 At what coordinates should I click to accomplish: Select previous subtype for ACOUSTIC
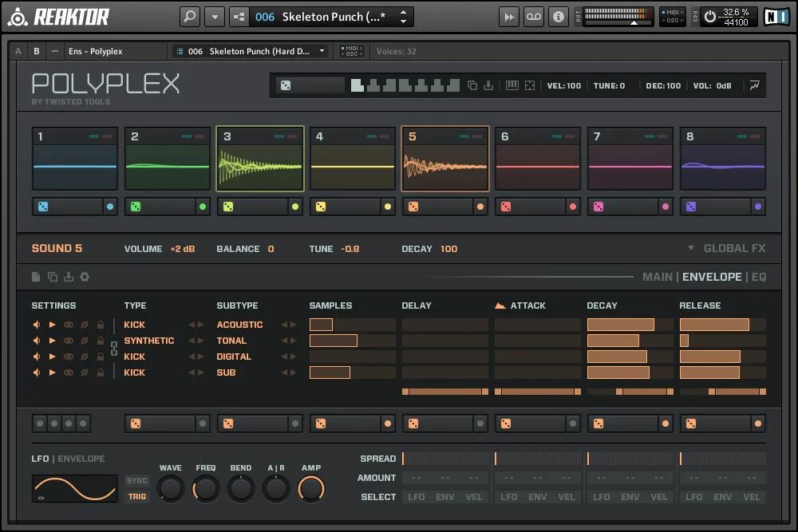click(285, 325)
